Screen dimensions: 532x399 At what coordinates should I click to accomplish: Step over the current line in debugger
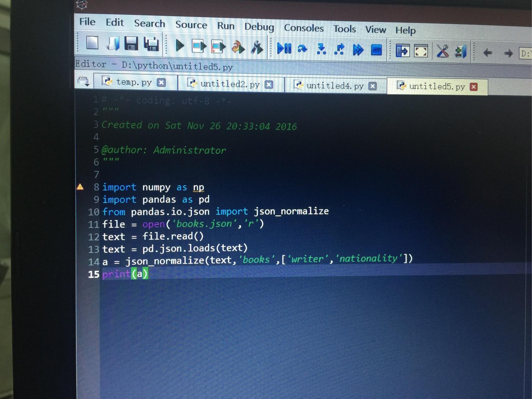pos(302,49)
